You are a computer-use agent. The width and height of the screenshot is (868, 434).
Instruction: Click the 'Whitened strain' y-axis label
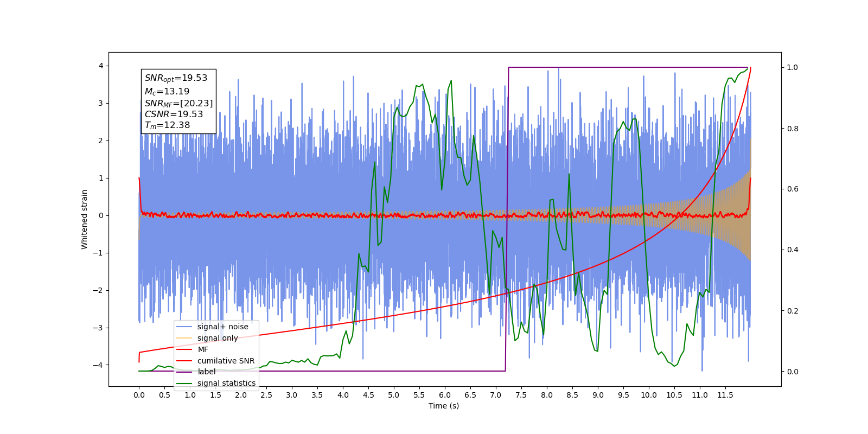(x=84, y=219)
